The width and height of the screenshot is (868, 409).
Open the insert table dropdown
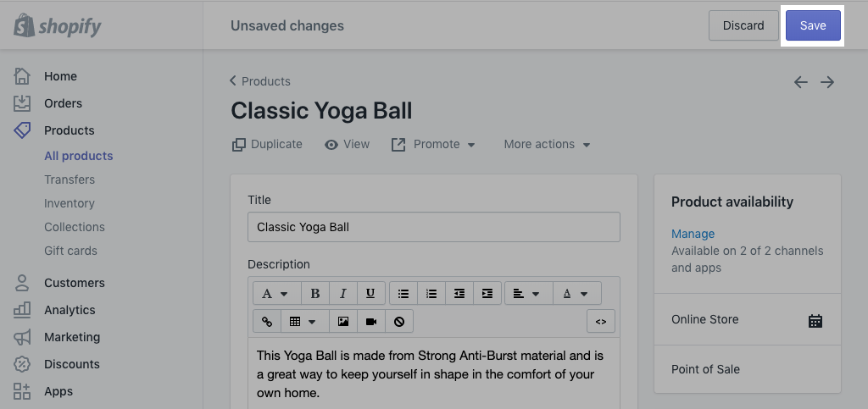pos(303,322)
